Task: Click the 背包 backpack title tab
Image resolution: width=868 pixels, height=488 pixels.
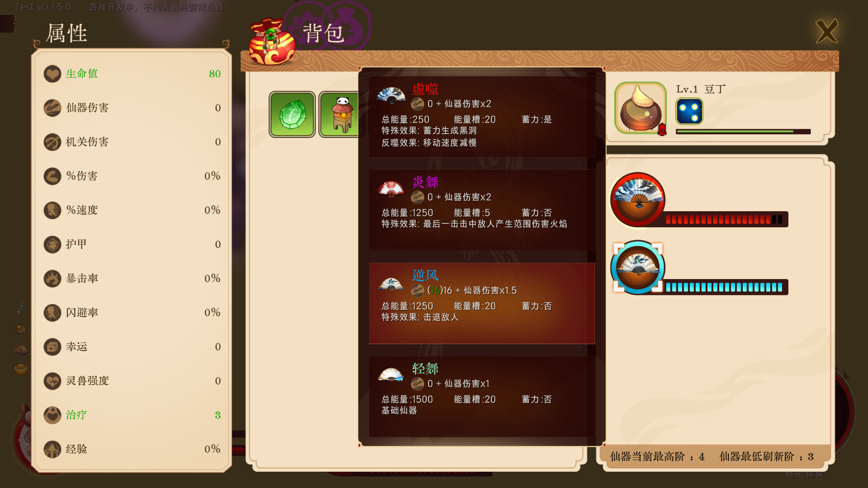Action: (x=324, y=33)
